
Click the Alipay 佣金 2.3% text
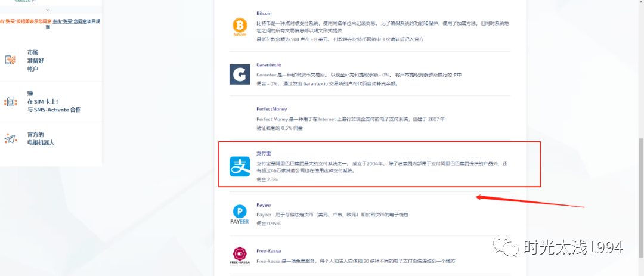pos(267,179)
